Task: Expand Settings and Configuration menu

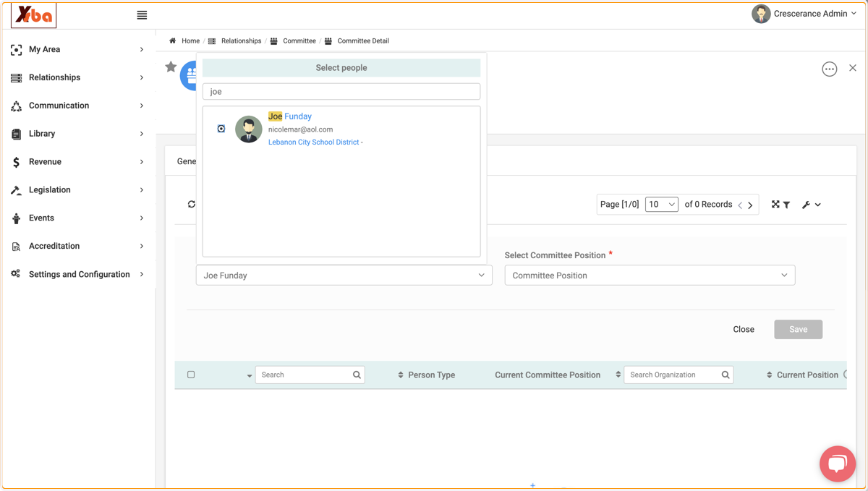Action: 142,275
